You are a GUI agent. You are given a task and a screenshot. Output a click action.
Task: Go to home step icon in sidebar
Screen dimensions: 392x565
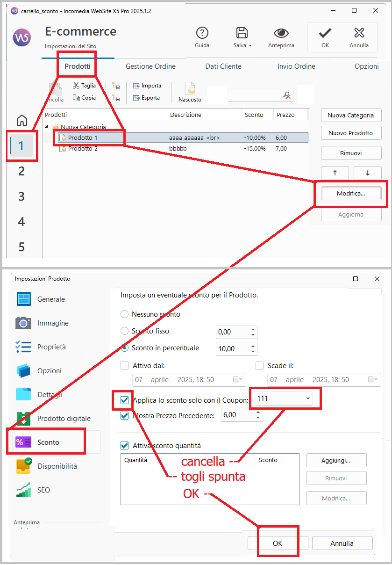(21, 121)
